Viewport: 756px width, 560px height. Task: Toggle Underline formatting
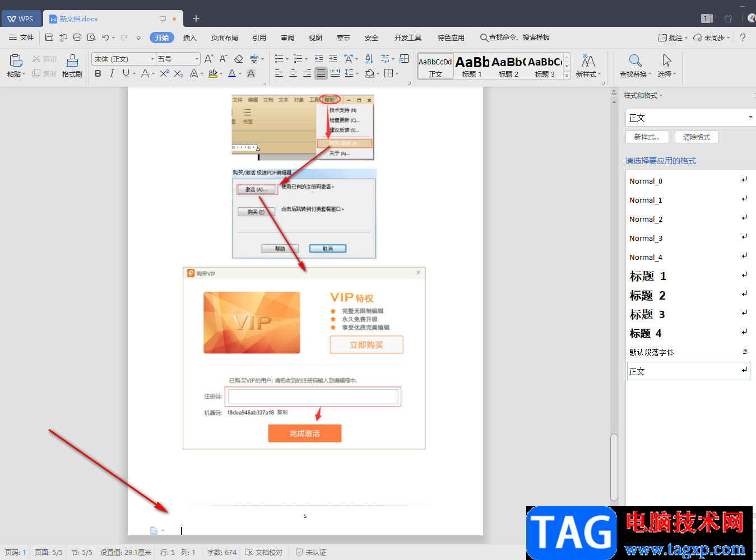[x=126, y=73]
